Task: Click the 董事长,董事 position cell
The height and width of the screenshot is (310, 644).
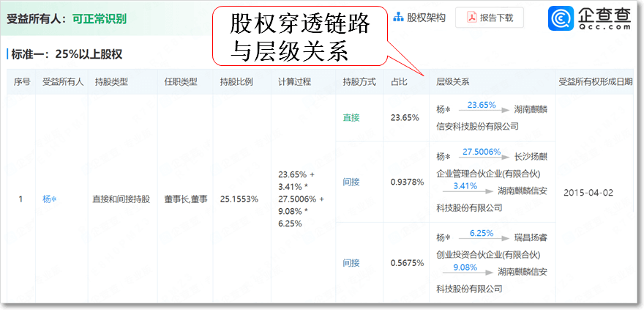Action: click(x=186, y=199)
